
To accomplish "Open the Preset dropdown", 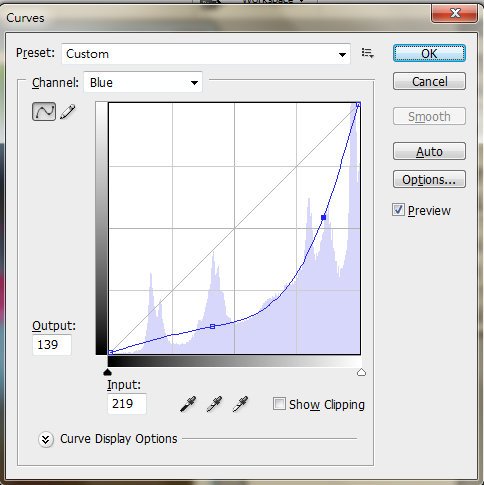I will click(206, 54).
